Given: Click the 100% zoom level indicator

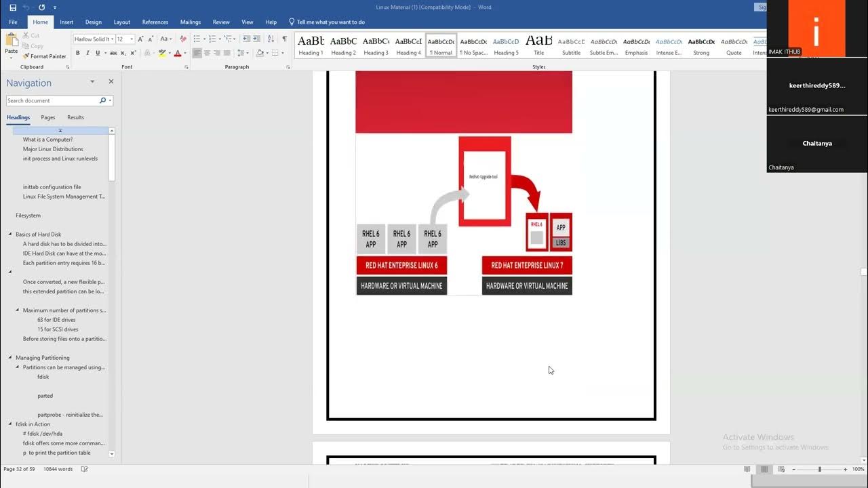Looking at the screenshot, I should tap(858, 469).
